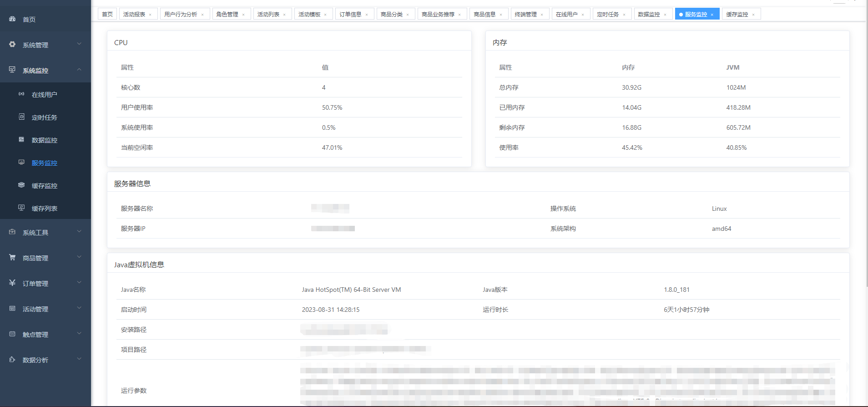
Task: Close the 数据监控 tab
Action: (x=665, y=15)
